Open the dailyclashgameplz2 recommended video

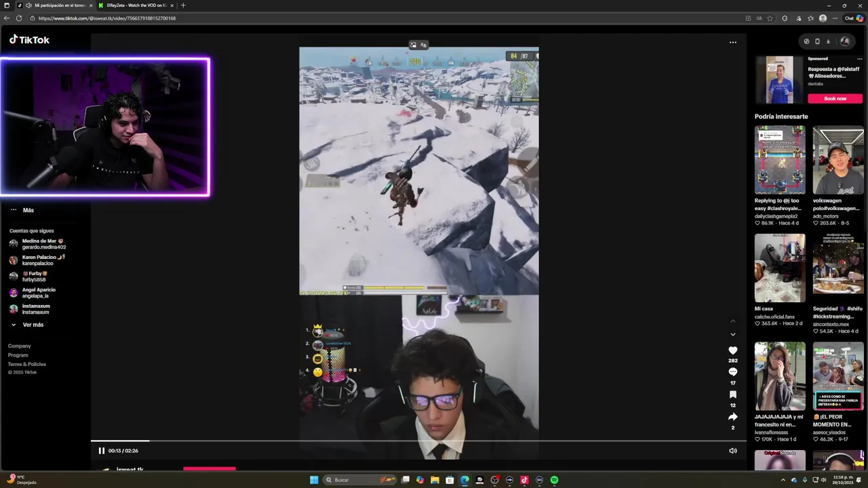tap(780, 160)
